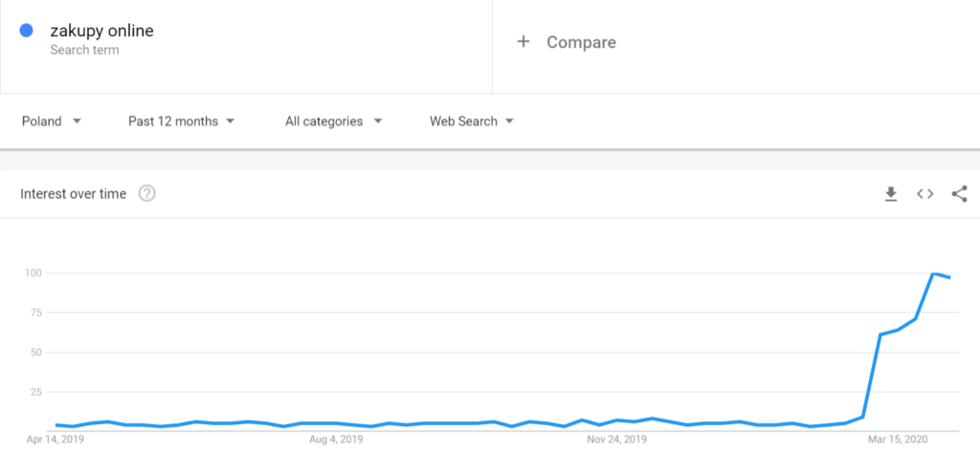Share the interest over time chart
The width and height of the screenshot is (980, 470).
(959, 194)
